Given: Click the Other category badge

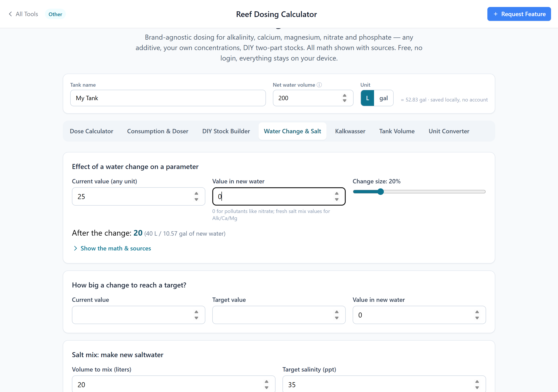Looking at the screenshot, I should click(x=55, y=14).
